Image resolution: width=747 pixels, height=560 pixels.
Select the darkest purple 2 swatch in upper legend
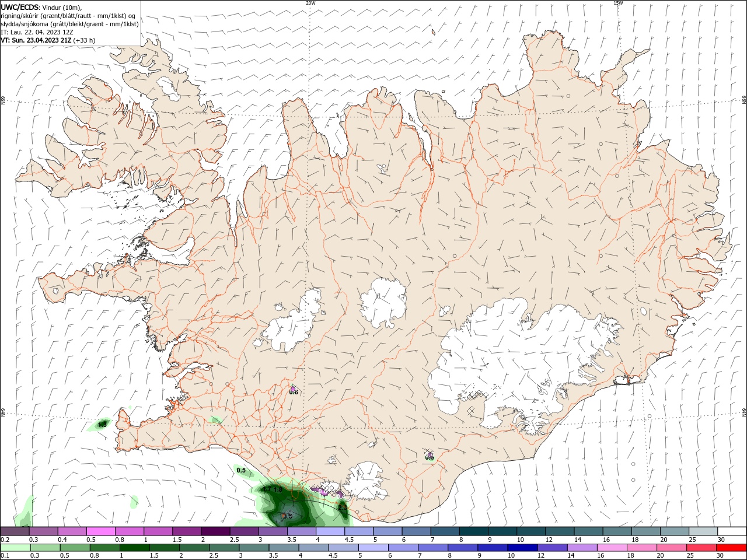215,531
